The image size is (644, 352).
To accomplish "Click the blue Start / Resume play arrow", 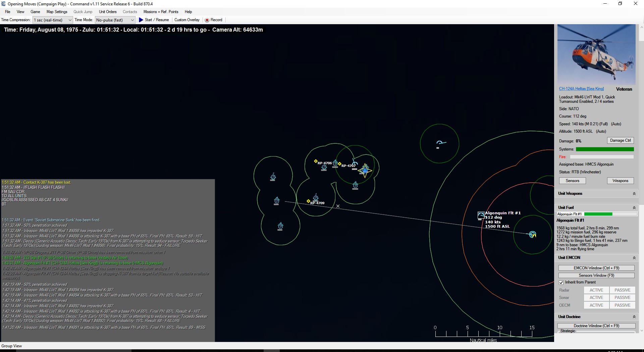I will [x=141, y=20].
